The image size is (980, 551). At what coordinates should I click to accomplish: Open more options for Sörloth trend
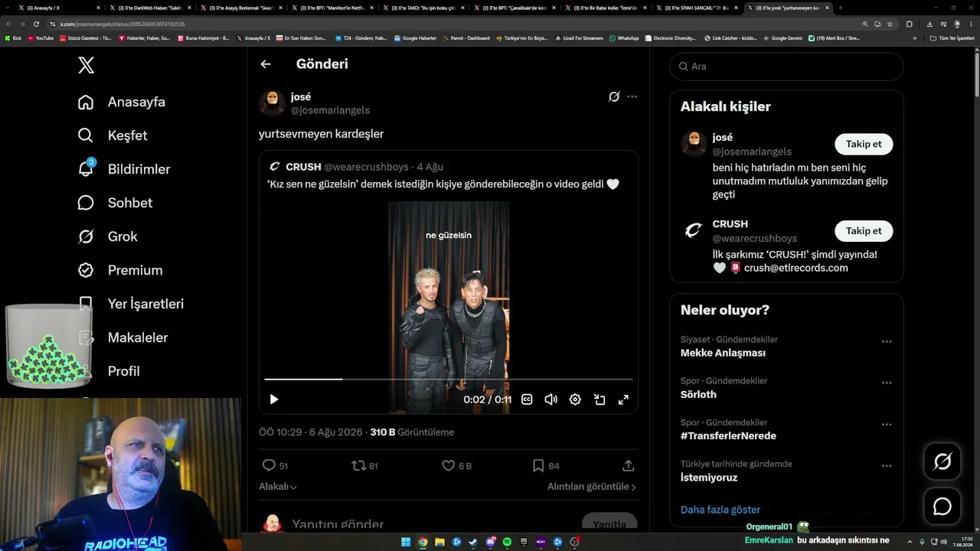(887, 383)
